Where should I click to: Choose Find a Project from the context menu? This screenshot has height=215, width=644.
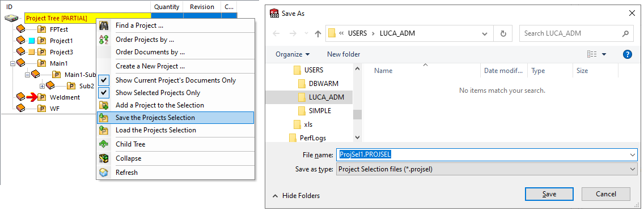pyautogui.click(x=175, y=25)
